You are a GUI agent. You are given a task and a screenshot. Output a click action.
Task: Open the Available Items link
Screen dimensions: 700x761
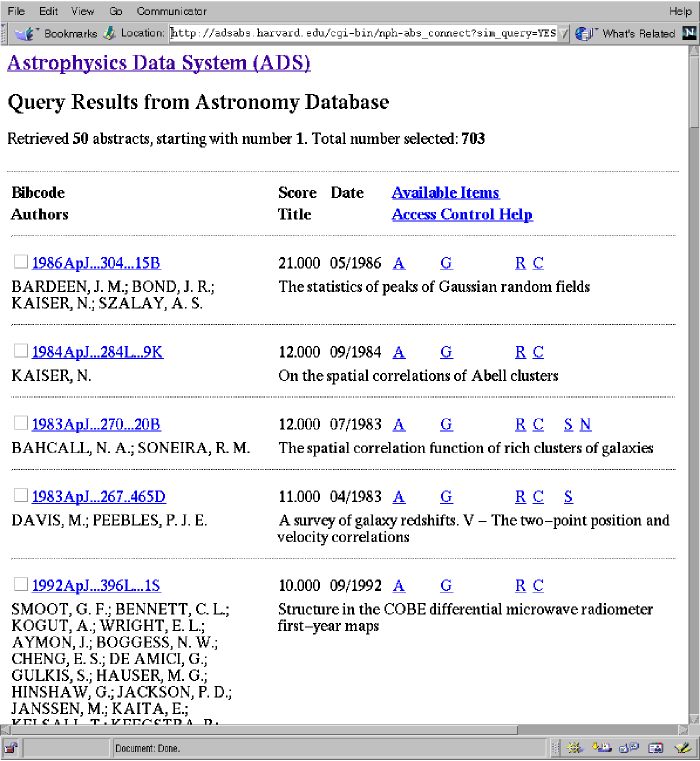tap(446, 193)
